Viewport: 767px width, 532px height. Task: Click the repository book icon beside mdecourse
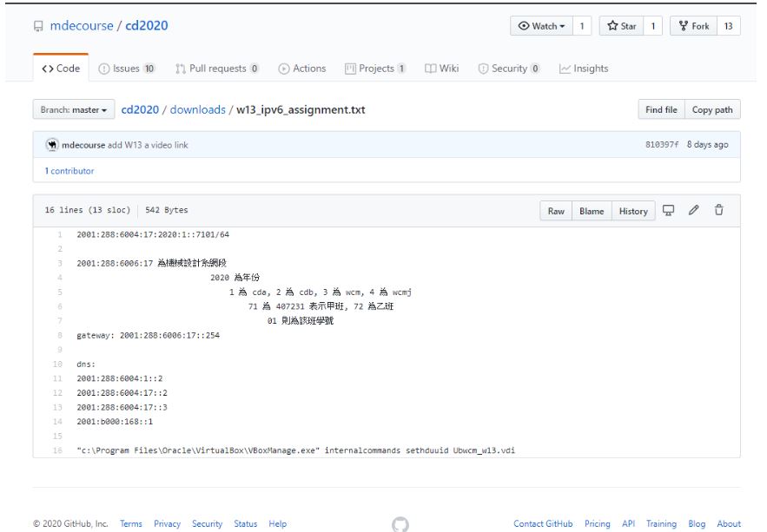coord(38,26)
